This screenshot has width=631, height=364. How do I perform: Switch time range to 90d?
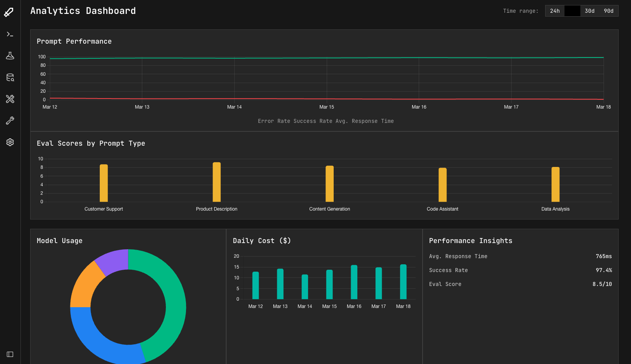pos(609,11)
